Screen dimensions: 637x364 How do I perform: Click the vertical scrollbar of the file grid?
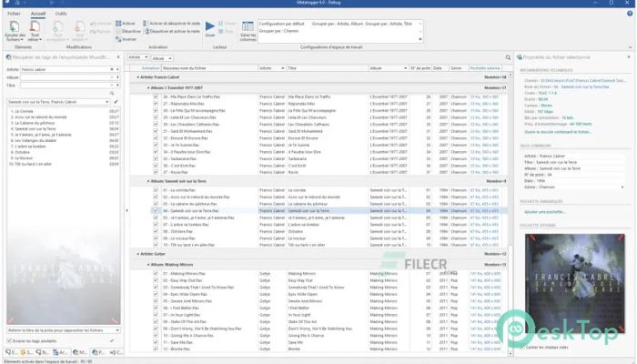pos(511,213)
